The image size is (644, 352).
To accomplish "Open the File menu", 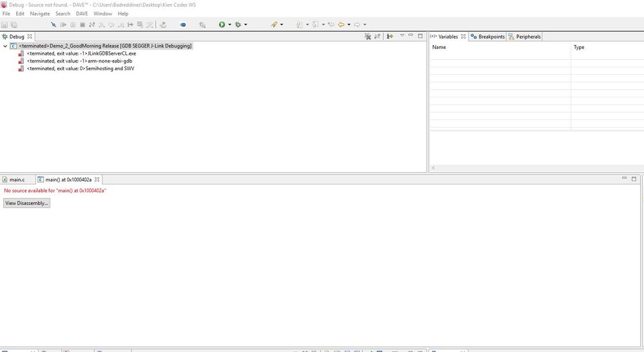I will 6,14.
